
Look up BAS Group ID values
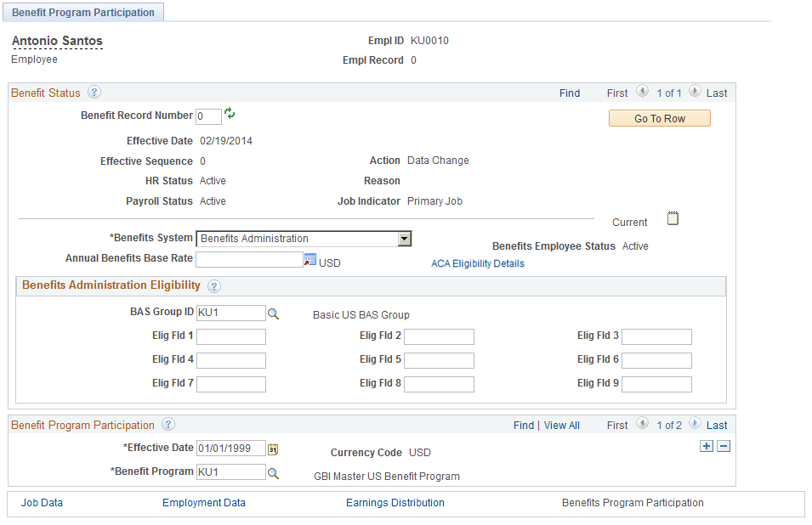pyautogui.click(x=272, y=313)
